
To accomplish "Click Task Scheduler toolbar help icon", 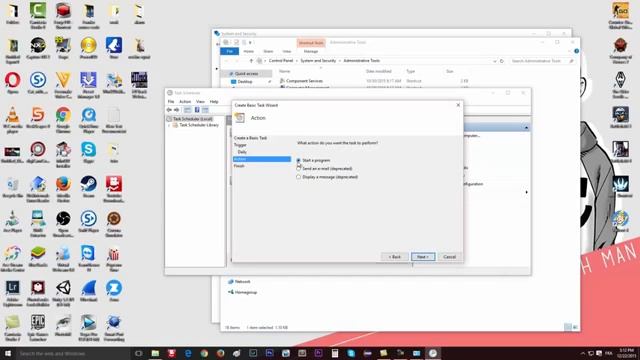I will tap(197, 110).
